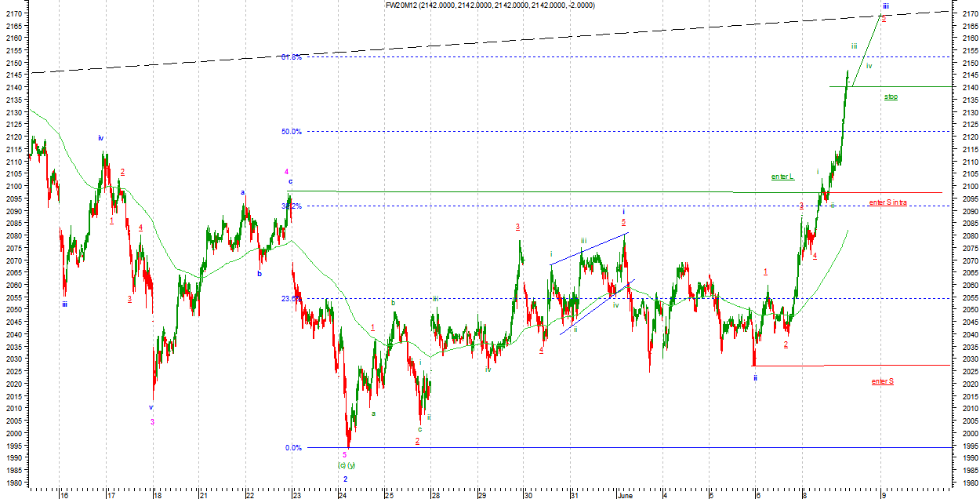Select the 0.0% Fibonacci level label

point(293,448)
